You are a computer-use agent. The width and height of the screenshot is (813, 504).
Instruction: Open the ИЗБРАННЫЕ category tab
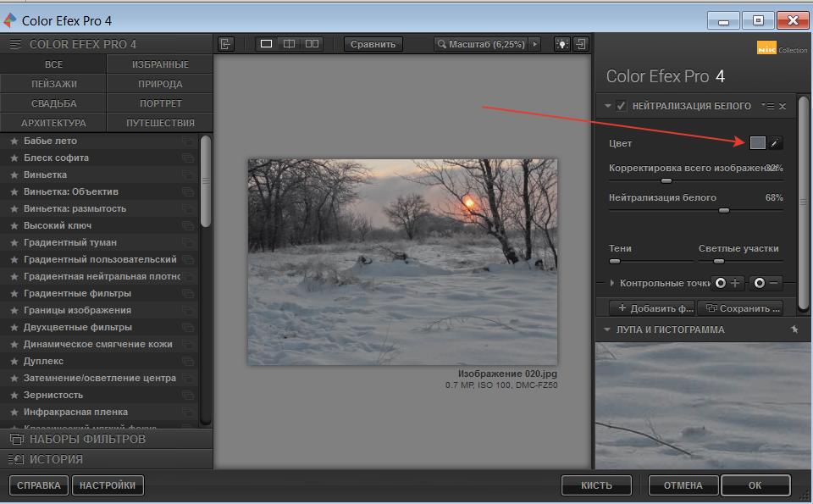(160, 64)
